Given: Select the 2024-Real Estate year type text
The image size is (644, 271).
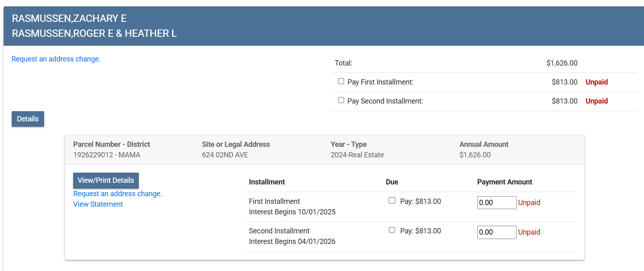Looking at the screenshot, I should click(357, 155).
